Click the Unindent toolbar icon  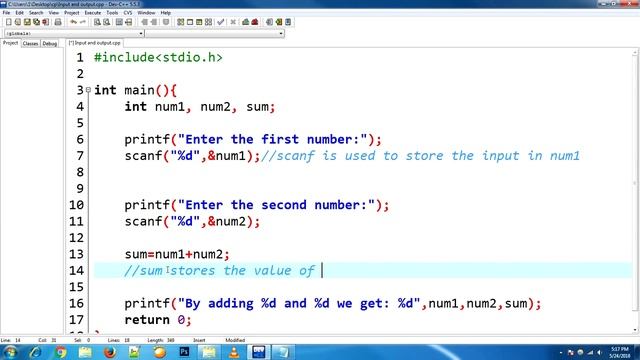(x=153, y=22)
